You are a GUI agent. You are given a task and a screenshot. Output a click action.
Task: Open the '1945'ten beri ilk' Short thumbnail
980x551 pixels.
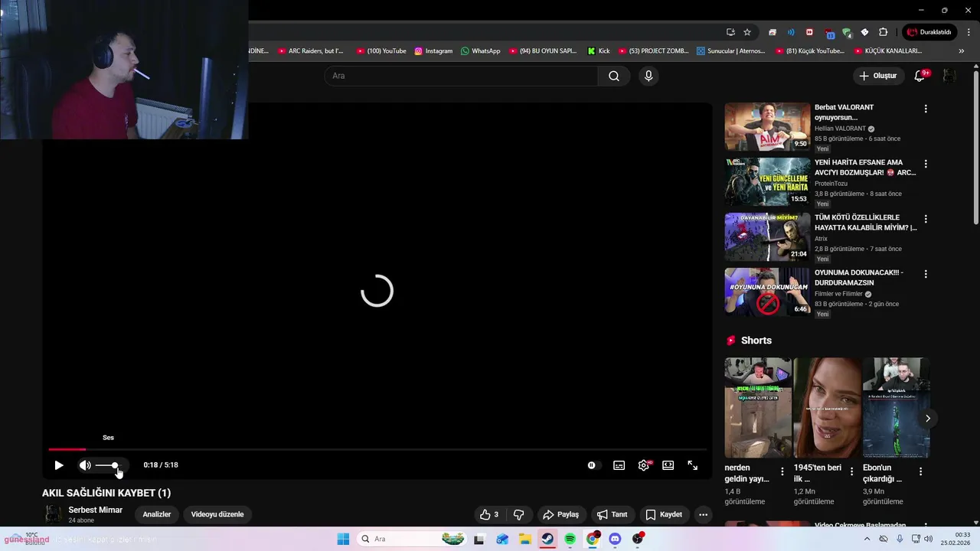pos(827,407)
